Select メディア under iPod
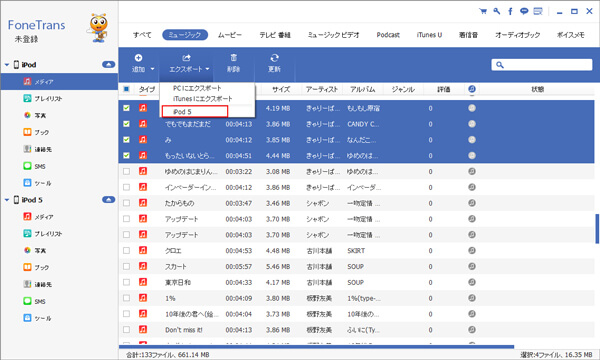The height and width of the screenshot is (360, 600). [59, 81]
